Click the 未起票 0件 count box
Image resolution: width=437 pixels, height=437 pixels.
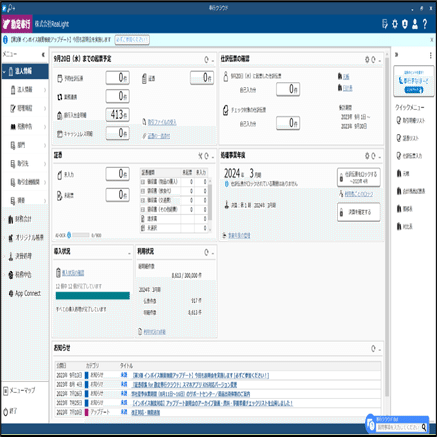(x=118, y=195)
